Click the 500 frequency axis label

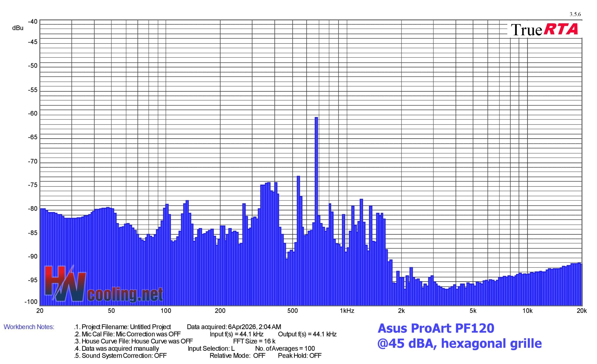[x=292, y=311]
